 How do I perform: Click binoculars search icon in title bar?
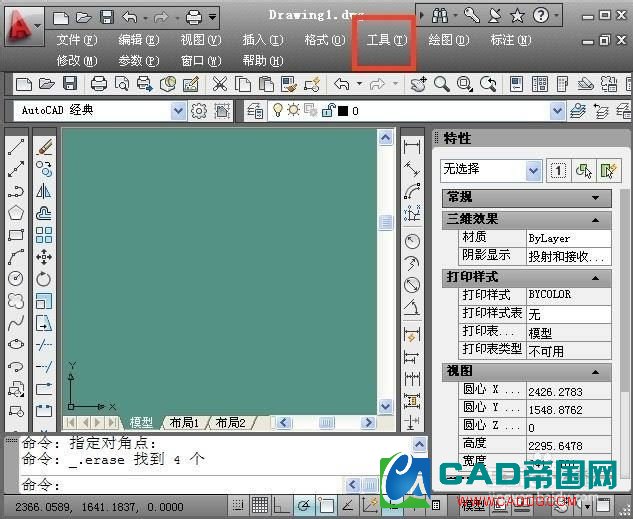[x=440, y=16]
